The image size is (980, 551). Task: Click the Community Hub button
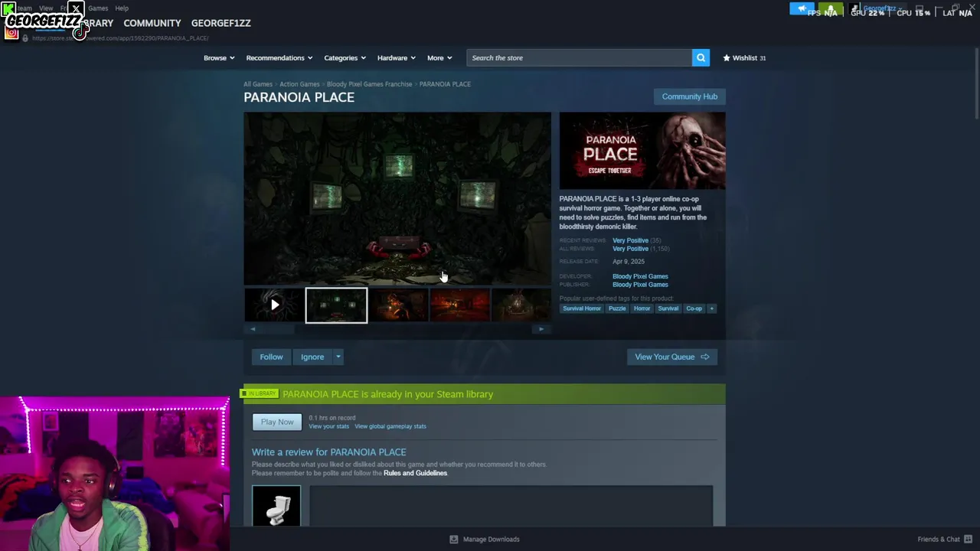click(689, 96)
